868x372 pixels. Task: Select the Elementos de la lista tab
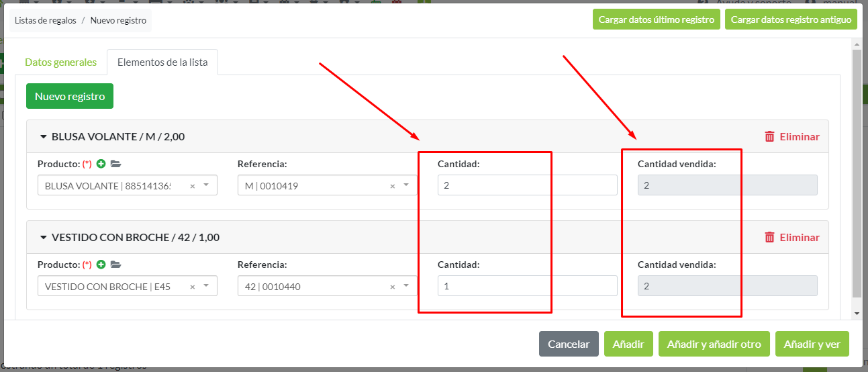pyautogui.click(x=162, y=62)
